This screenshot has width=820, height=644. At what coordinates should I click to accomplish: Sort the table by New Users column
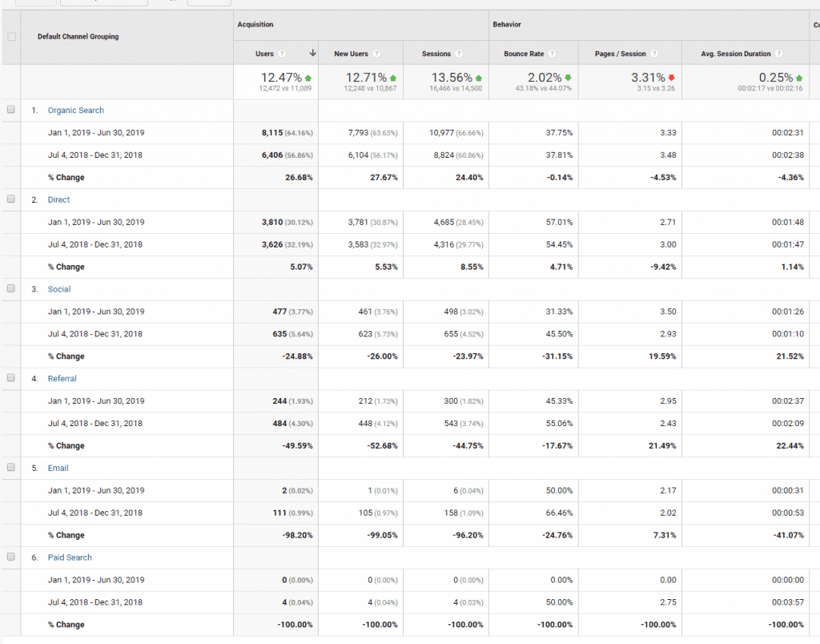point(351,54)
